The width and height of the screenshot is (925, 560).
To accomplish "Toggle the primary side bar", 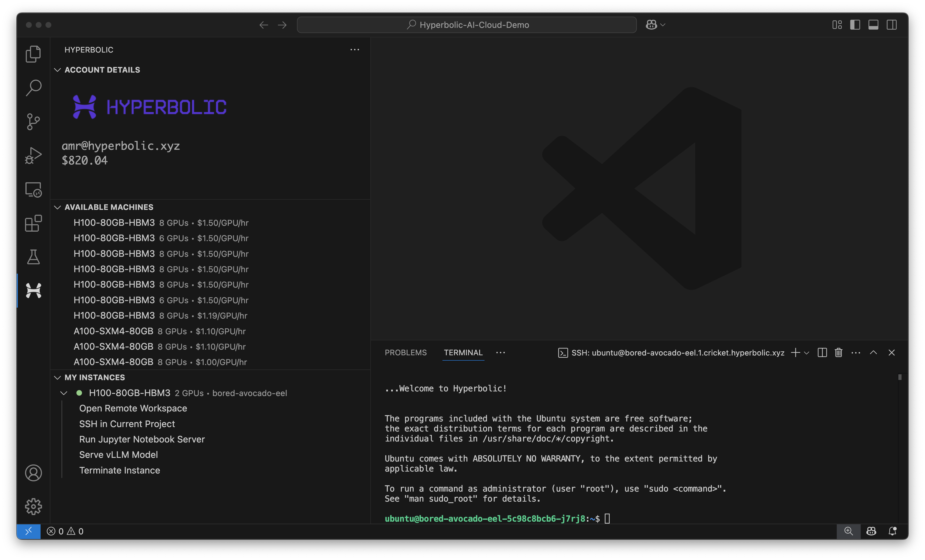I will [x=855, y=25].
